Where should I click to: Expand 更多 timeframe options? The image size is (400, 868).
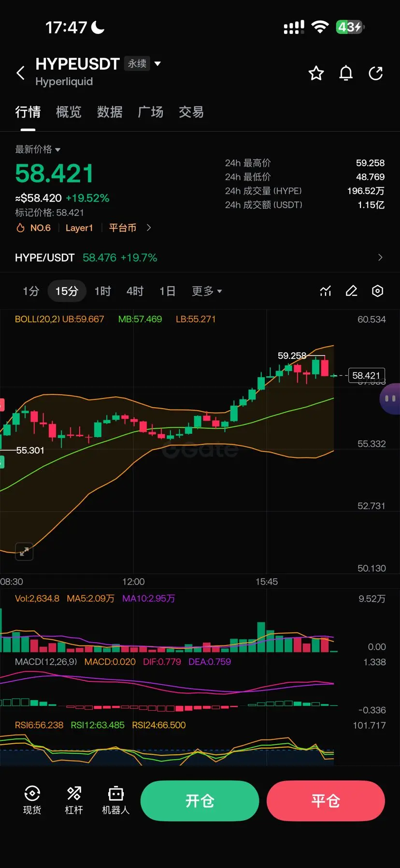point(207,291)
